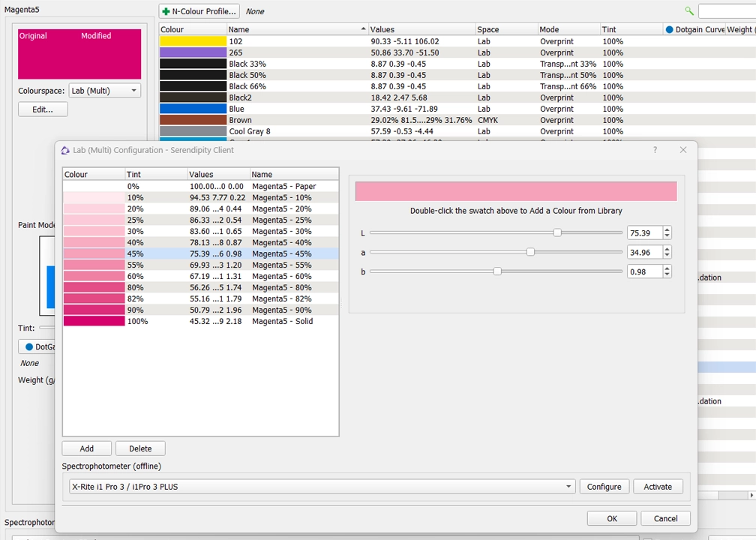The width and height of the screenshot is (756, 540).
Task: Click the pink colour preview swatch
Action: click(x=516, y=190)
